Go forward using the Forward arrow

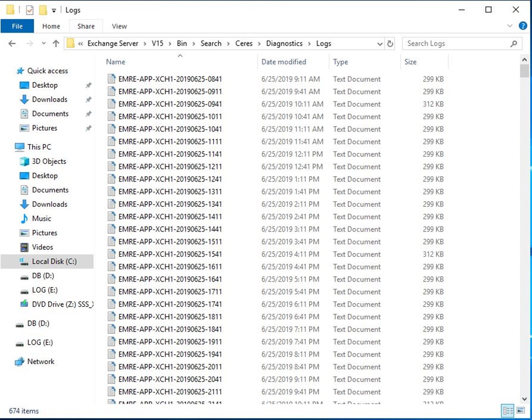click(30, 43)
